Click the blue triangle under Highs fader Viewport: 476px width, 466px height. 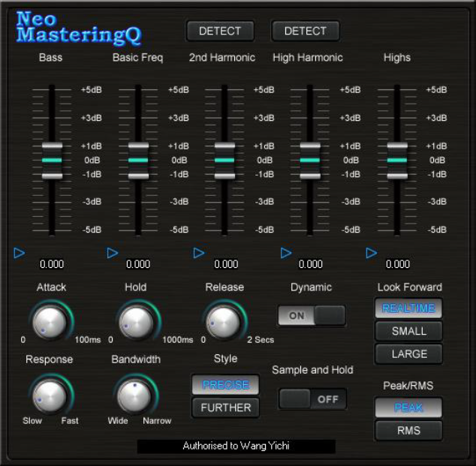(x=372, y=253)
